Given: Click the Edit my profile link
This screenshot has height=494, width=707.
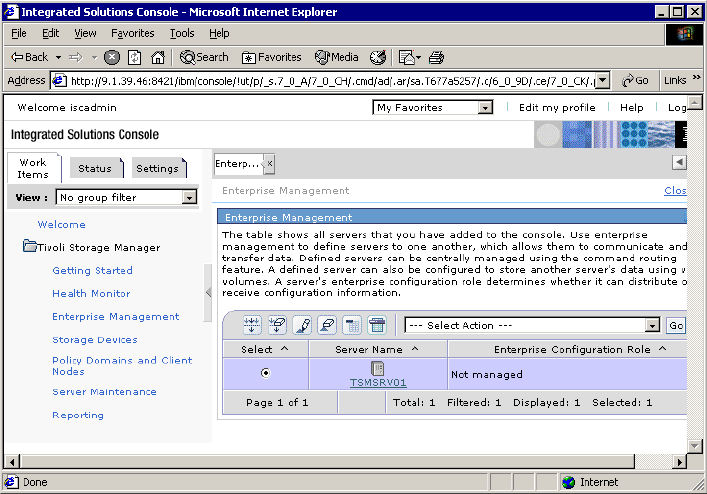Looking at the screenshot, I should click(557, 108).
